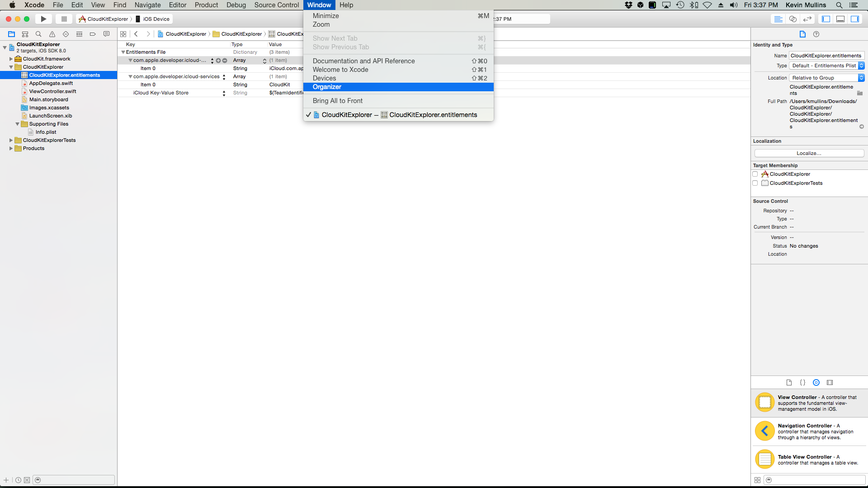Viewport: 868px width, 488px height.
Task: Select the iOS Device destination
Action: pyautogui.click(x=153, y=19)
